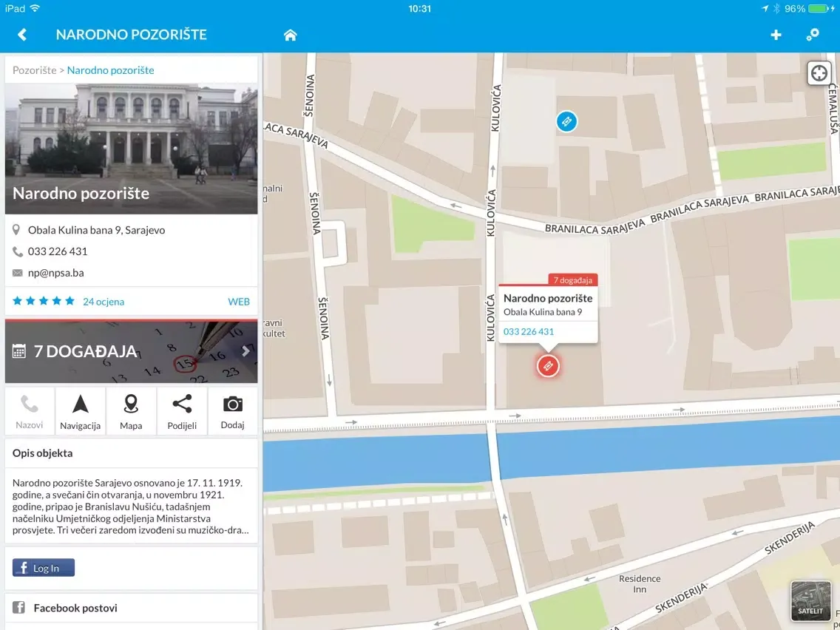Tap the envelope icon beside the email

tap(17, 273)
